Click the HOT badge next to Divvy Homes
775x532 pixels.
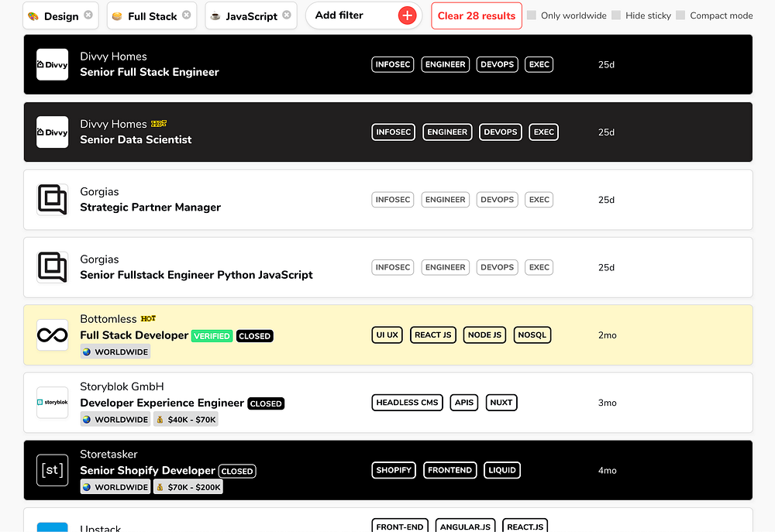coord(159,123)
